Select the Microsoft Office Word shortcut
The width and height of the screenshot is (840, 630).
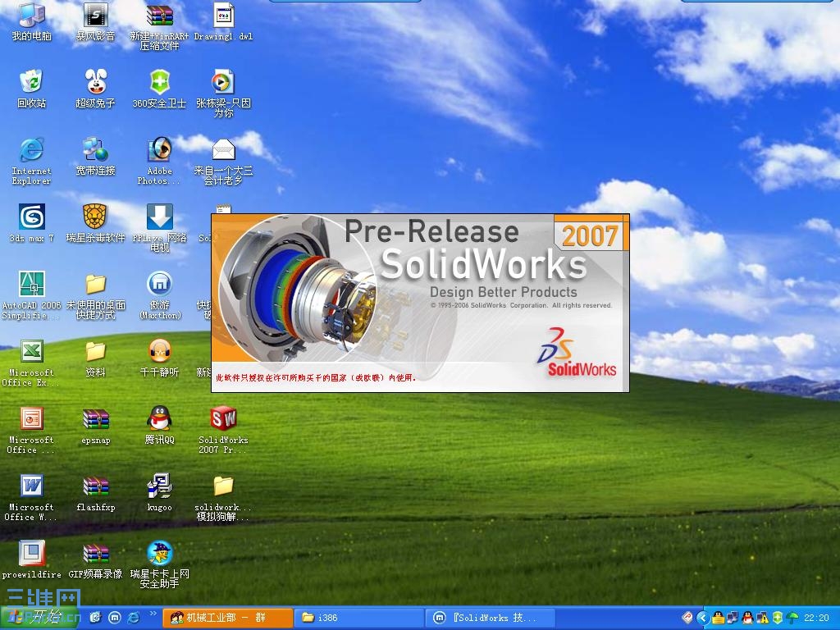32,497
